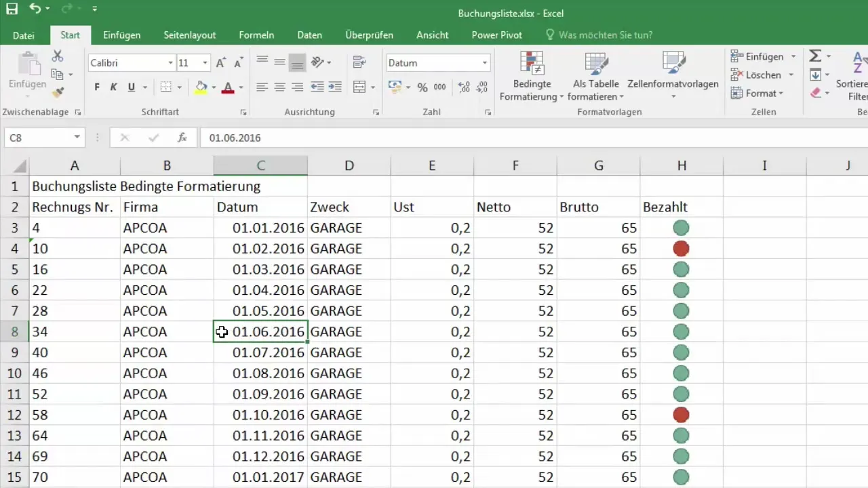The width and height of the screenshot is (868, 488).
Task: Toggle bottom vertical alignment
Action: [297, 62]
